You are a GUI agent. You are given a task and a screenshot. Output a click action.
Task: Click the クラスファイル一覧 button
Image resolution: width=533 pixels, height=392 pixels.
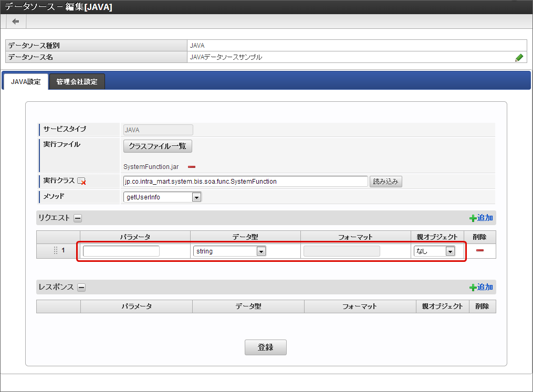coord(158,146)
